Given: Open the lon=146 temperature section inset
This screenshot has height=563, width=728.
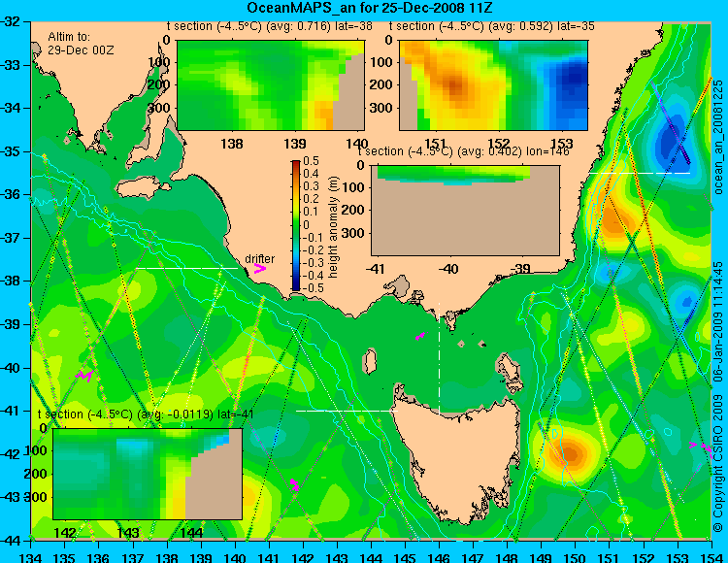Looking at the screenshot, I should click(x=465, y=211).
